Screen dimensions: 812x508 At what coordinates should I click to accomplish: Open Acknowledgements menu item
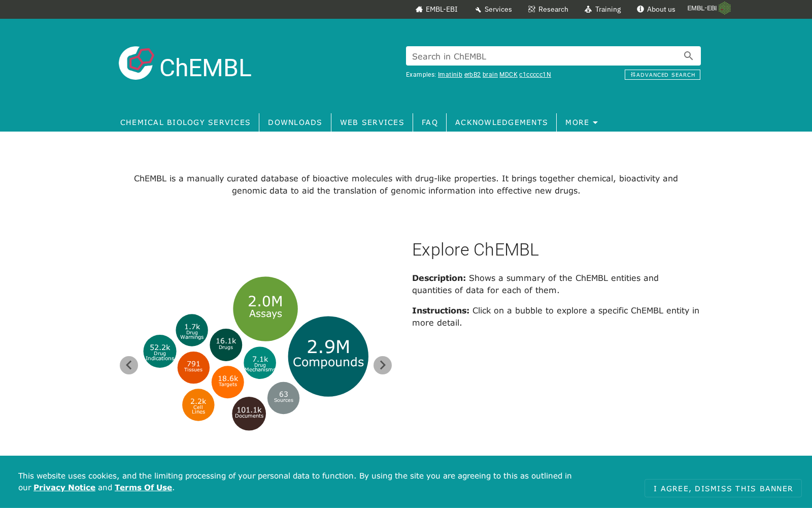[x=501, y=122]
